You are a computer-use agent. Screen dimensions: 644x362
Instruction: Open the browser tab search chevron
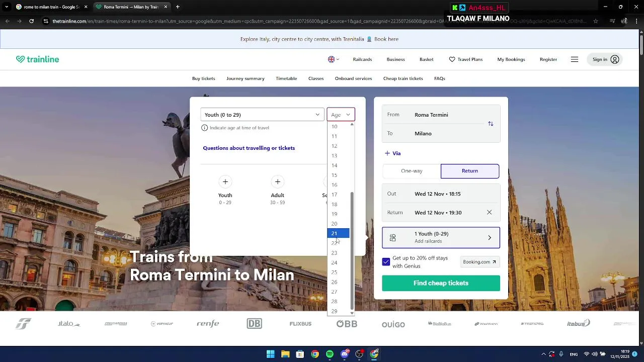pyautogui.click(x=7, y=7)
